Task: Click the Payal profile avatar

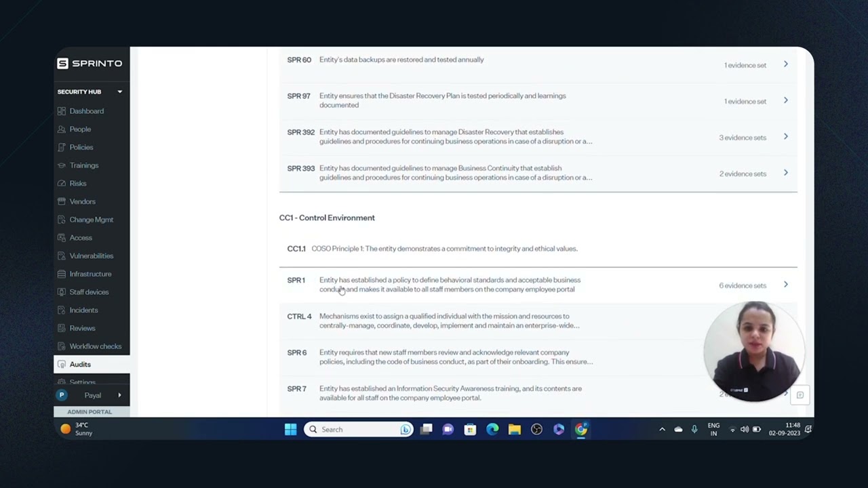Action: click(62, 395)
